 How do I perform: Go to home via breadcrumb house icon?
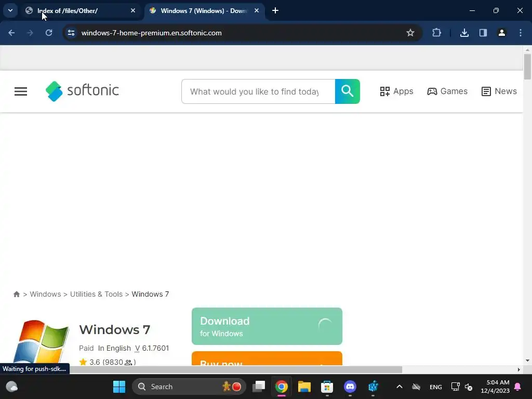pos(16,294)
